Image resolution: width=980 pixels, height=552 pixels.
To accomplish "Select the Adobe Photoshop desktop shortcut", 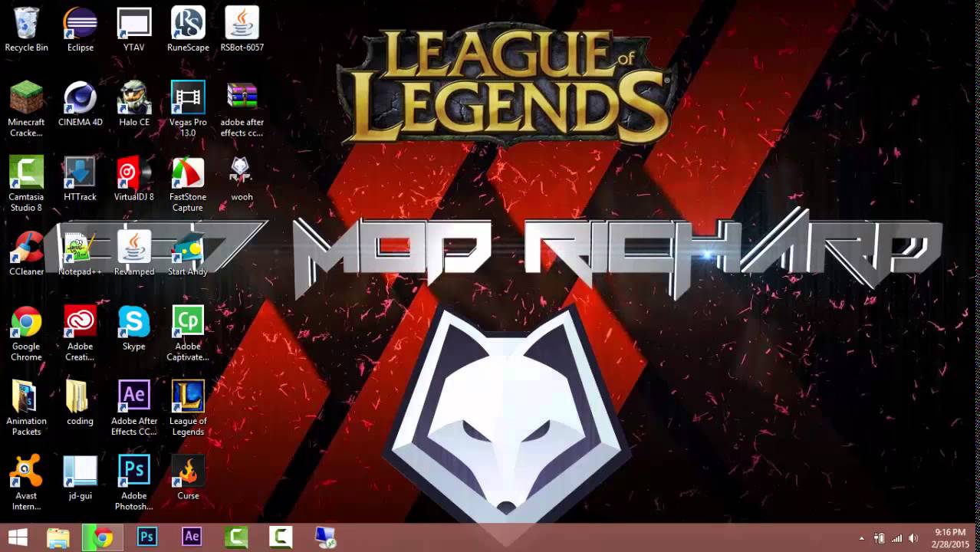I will coord(134,483).
